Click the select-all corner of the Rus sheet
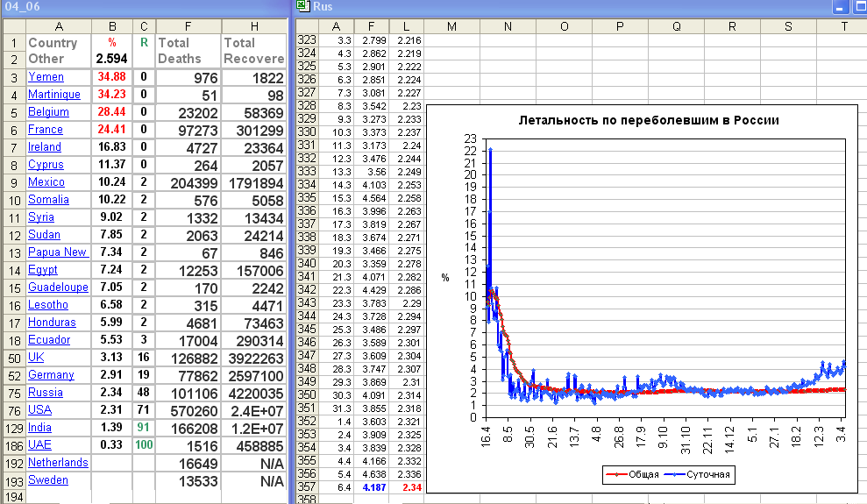867x504 pixels. 307,26
